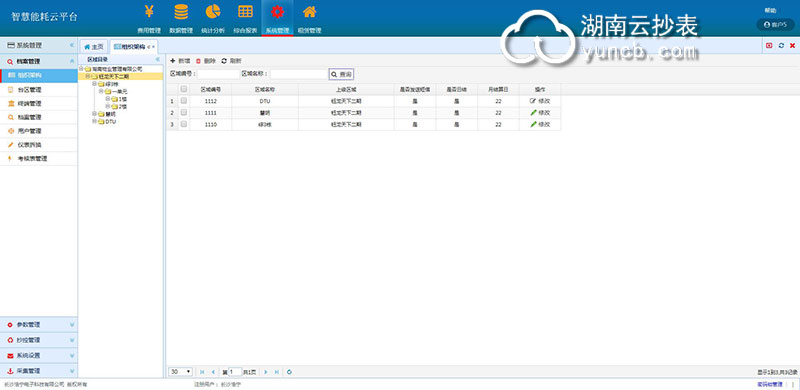The width and height of the screenshot is (800, 390).
Task: Toggle the select-all checkbox in the table header
Action: point(184,89)
